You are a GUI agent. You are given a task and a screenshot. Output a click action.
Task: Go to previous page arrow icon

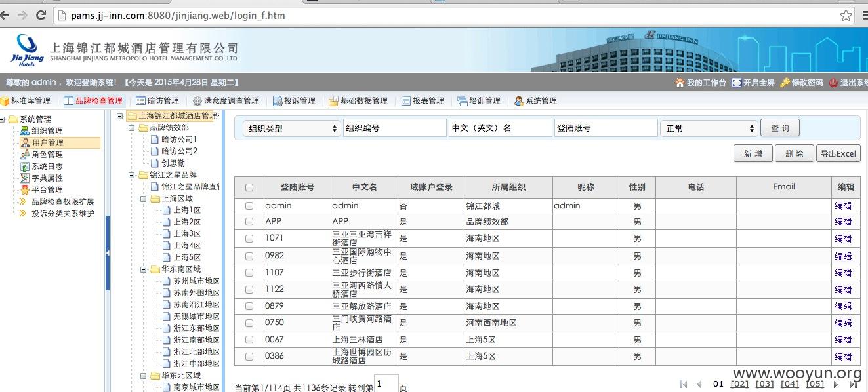[x=699, y=384]
